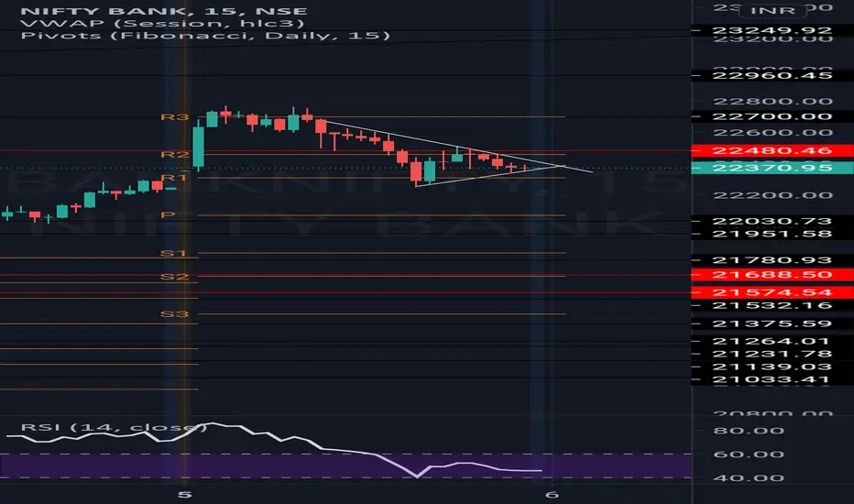Click the 22200.00 axis scale value
Image resolution: width=854 pixels, height=504 pixels.
tap(772, 195)
